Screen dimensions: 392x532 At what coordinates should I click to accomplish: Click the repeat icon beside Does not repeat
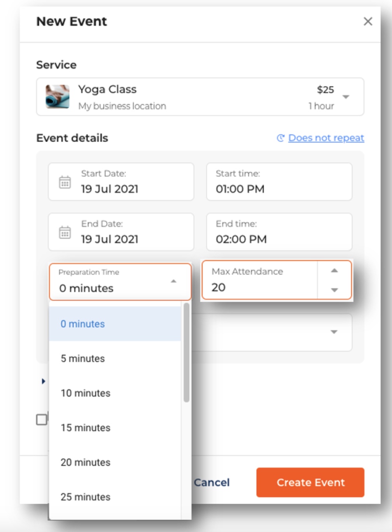coord(280,138)
